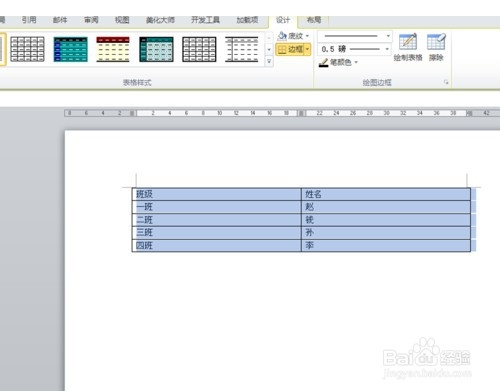Open the 绘图边框 dialog launcher
This screenshot has height=391, width=500.
(x=446, y=82)
